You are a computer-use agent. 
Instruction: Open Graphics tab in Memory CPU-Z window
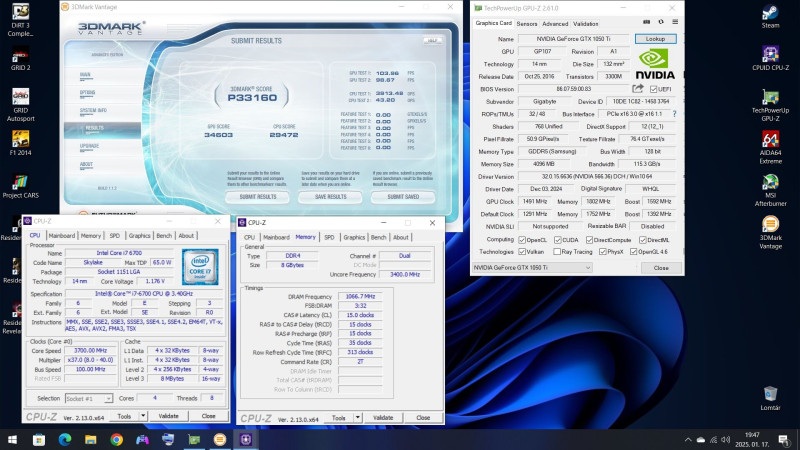tap(354, 237)
